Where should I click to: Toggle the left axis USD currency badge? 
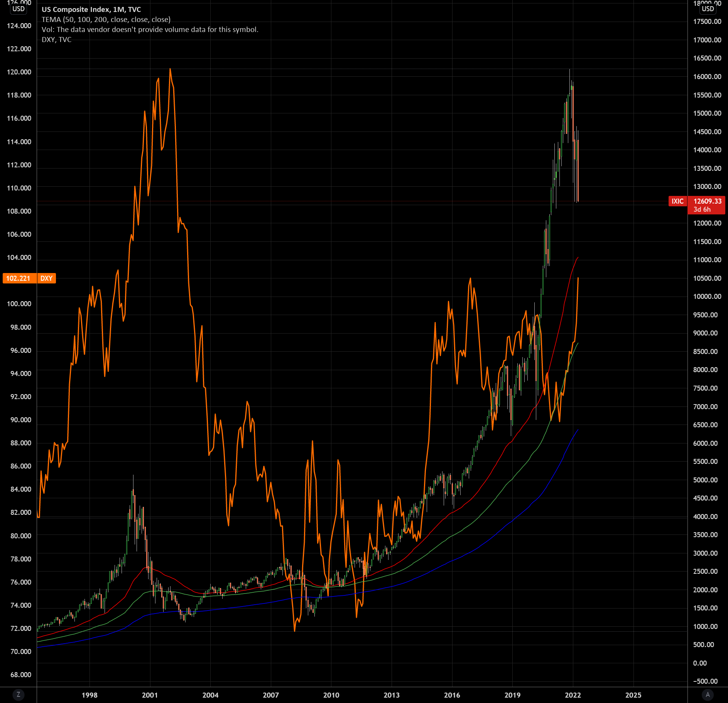point(18,8)
